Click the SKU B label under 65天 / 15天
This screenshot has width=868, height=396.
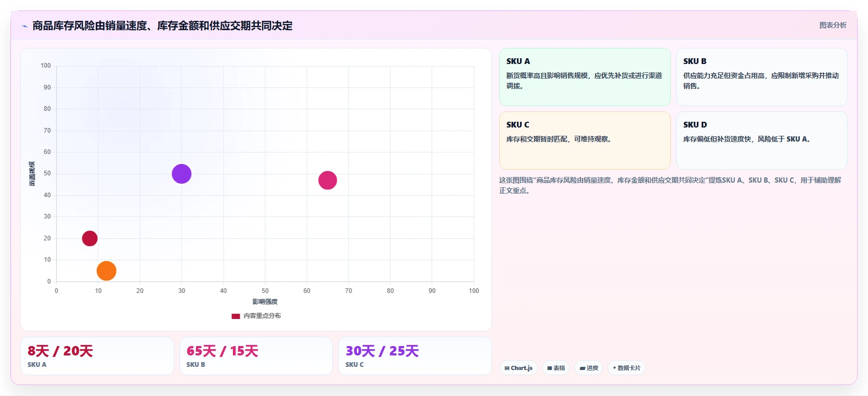196,365
